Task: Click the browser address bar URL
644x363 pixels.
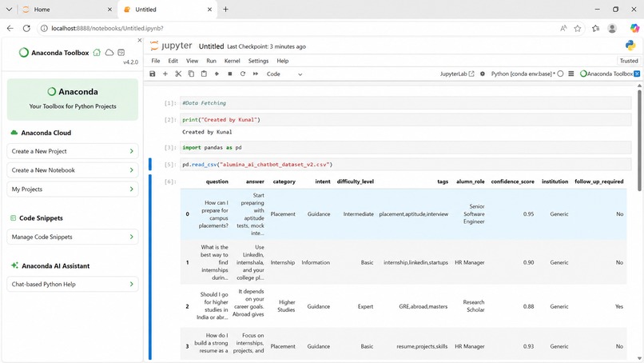Action: 107,28
